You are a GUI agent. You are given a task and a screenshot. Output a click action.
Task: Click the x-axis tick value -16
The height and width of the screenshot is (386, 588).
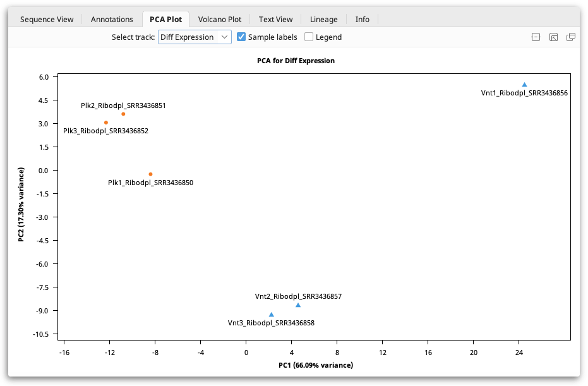point(64,353)
